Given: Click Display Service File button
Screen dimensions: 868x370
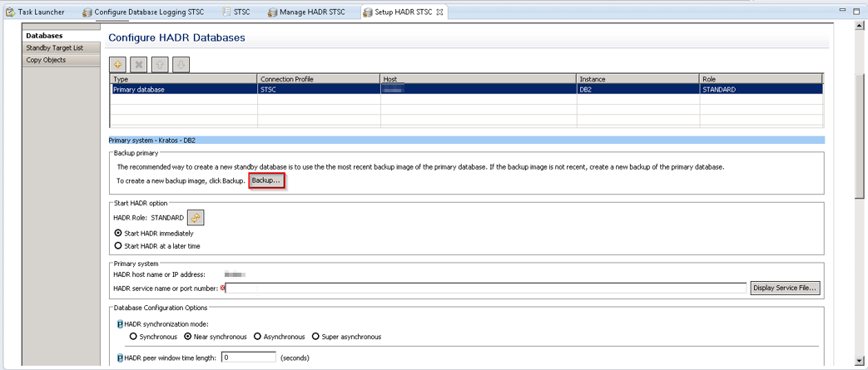Looking at the screenshot, I should 786,288.
